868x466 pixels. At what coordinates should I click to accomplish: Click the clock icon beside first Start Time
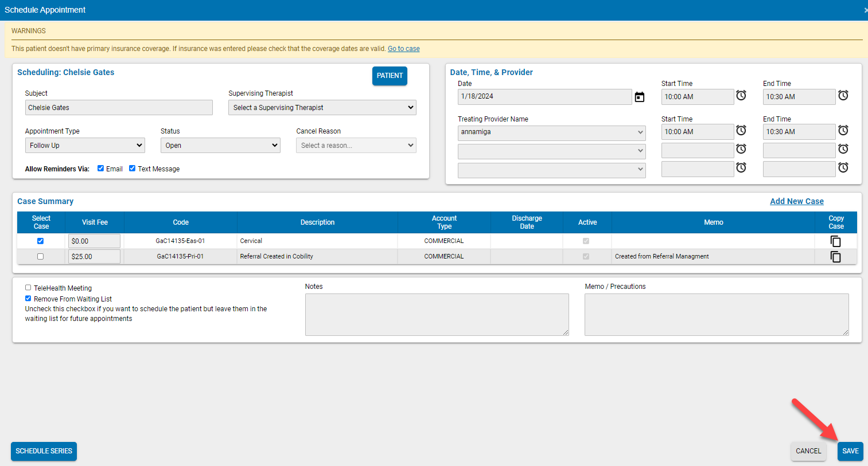coord(741,96)
